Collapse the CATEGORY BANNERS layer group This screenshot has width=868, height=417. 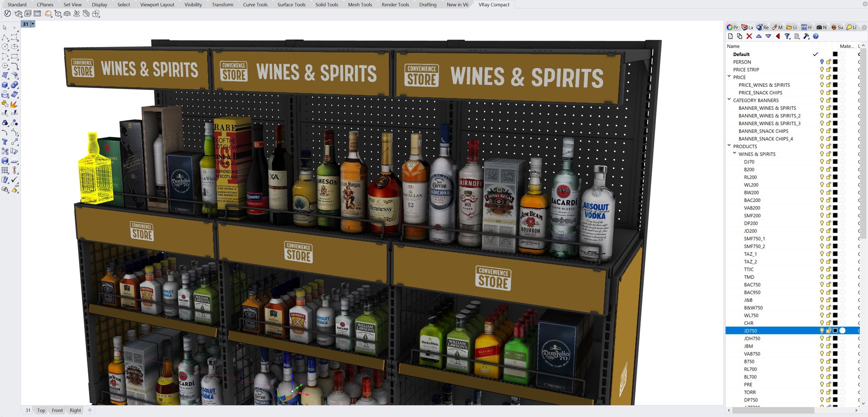pos(729,100)
